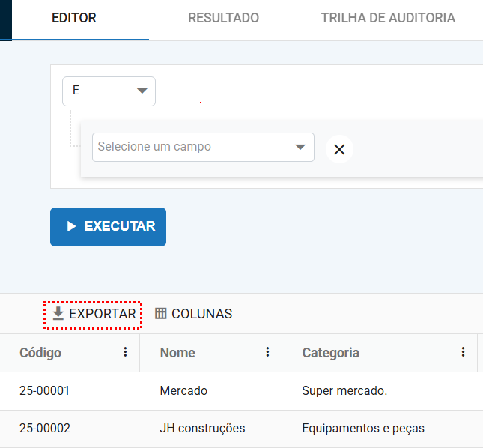Viewport: 483px width, 448px height.
Task: Select the EDITOR tab
Action: pyautogui.click(x=73, y=18)
